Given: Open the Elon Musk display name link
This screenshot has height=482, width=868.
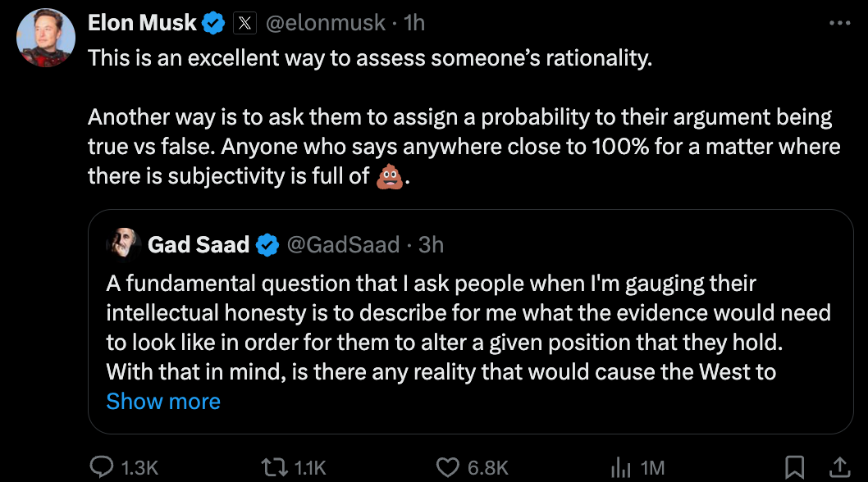Looking at the screenshot, I should pyautogui.click(x=142, y=23).
